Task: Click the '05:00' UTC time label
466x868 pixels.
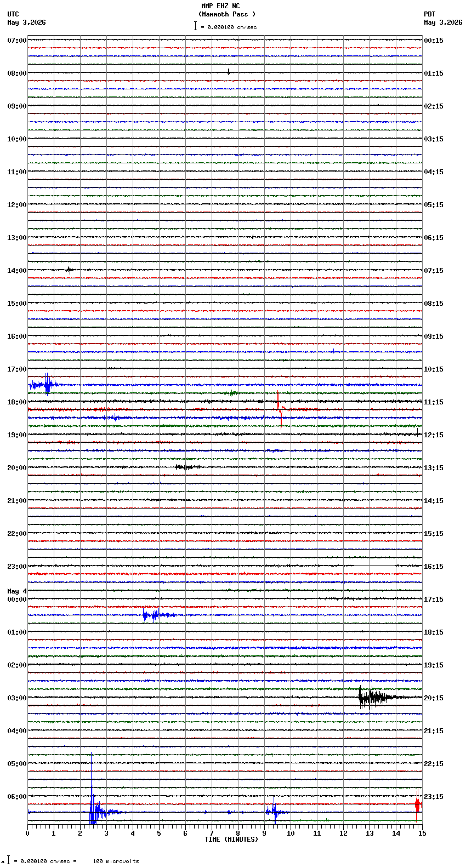Action: click(x=17, y=764)
